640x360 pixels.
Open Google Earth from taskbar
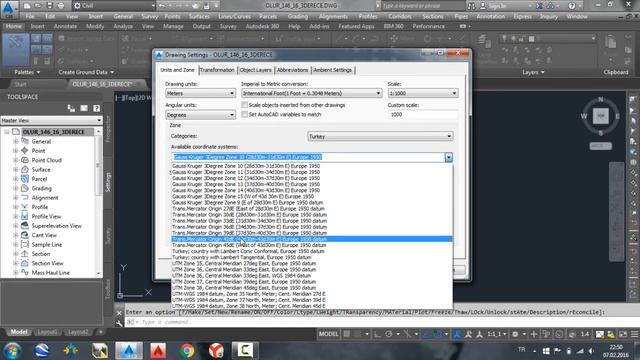click(x=41, y=351)
